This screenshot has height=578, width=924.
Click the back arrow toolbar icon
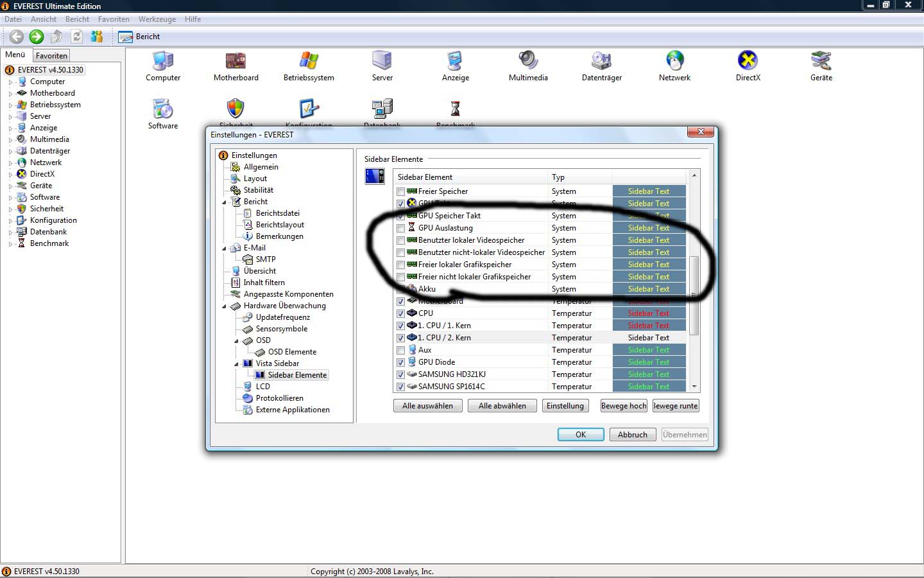[x=17, y=37]
